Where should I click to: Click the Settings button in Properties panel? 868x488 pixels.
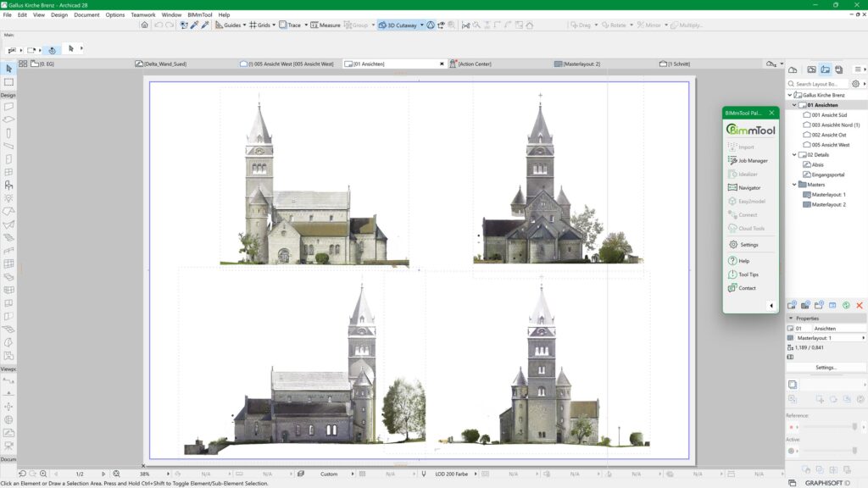(x=826, y=368)
